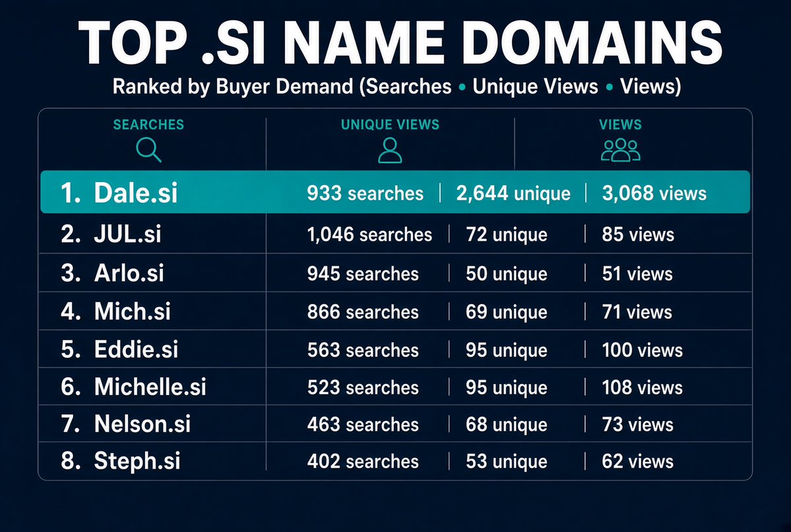The image size is (791, 532).
Task: Select the VIEWS column header
Action: [621, 125]
